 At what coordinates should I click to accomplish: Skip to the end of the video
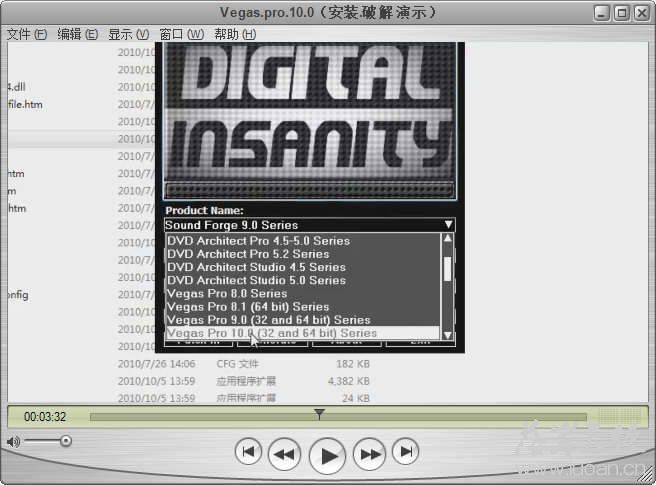(x=405, y=452)
